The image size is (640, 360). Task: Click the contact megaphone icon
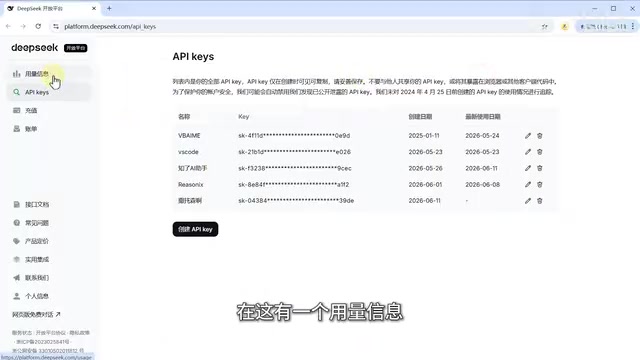point(16,278)
